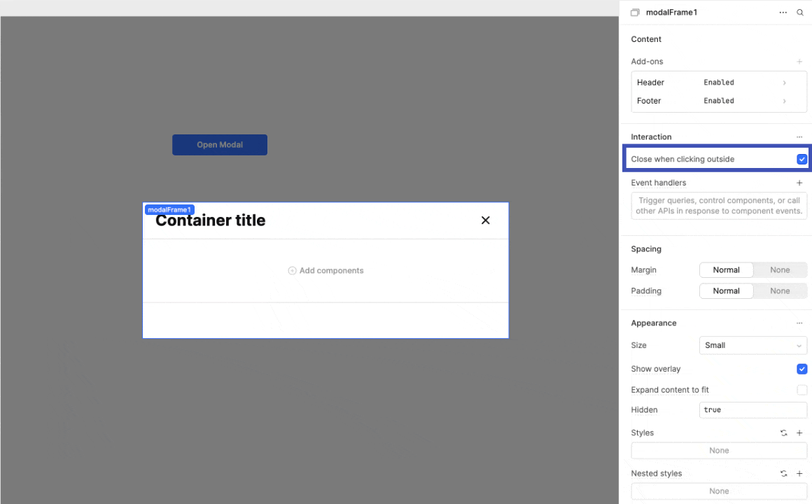Click the Hidden input field containing true
This screenshot has height=504, width=812.
pyautogui.click(x=753, y=409)
